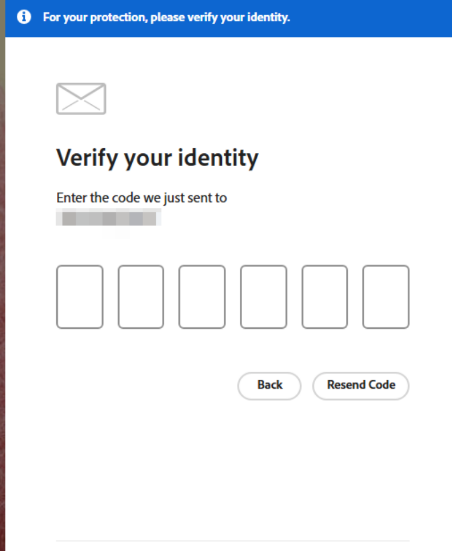Click empty blue banner area right of message

369,18
